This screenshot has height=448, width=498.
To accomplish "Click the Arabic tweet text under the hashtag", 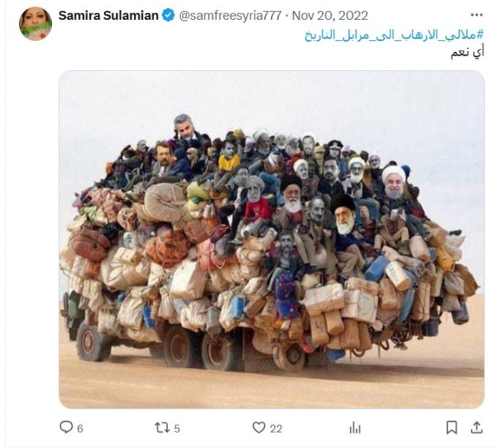I will pos(467,52).
